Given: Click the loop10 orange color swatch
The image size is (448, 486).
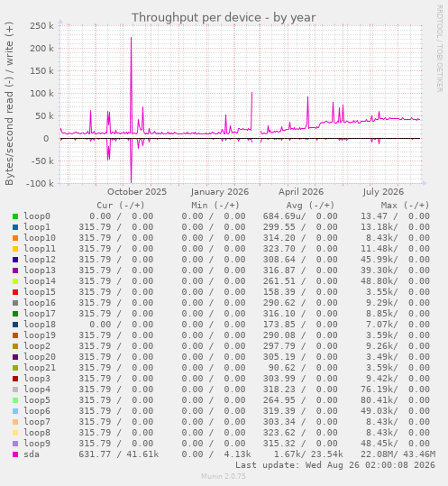Looking at the screenshot, I should (x=15, y=238).
